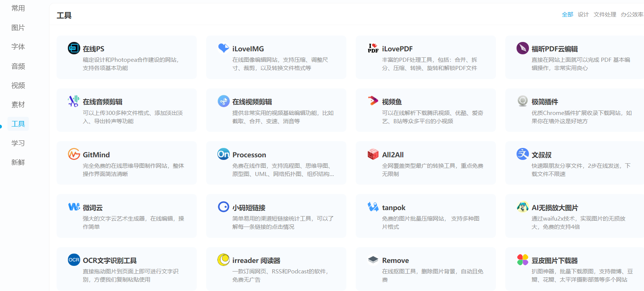The width and height of the screenshot is (644, 291).
Task: Go to the 学习 sidebar category
Action: 18,143
